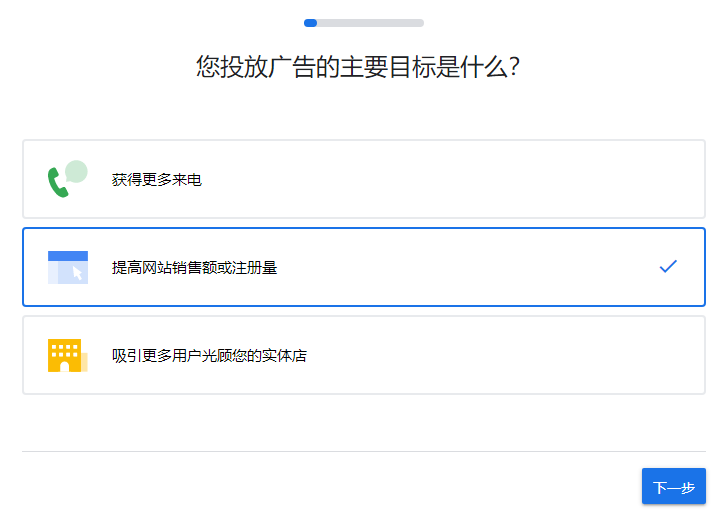Click the green phone icon

[x=56, y=183]
